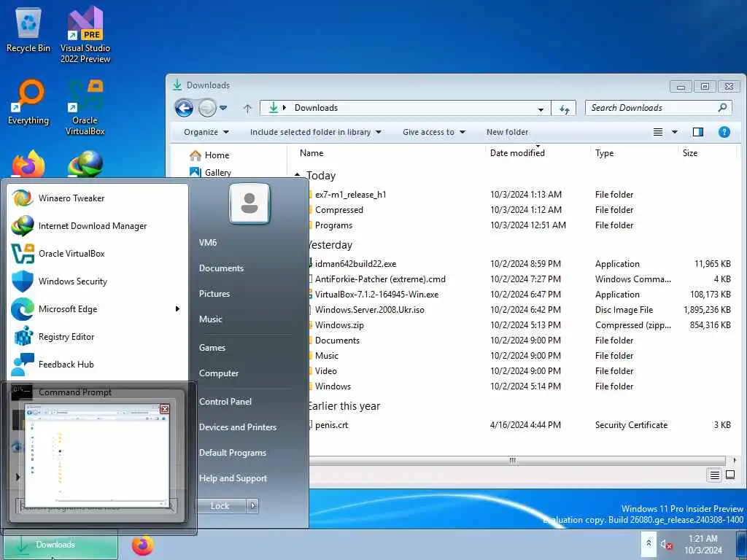The image size is (747, 560).
Task: Click the Explorer Forward arrow button
Action: click(207, 108)
